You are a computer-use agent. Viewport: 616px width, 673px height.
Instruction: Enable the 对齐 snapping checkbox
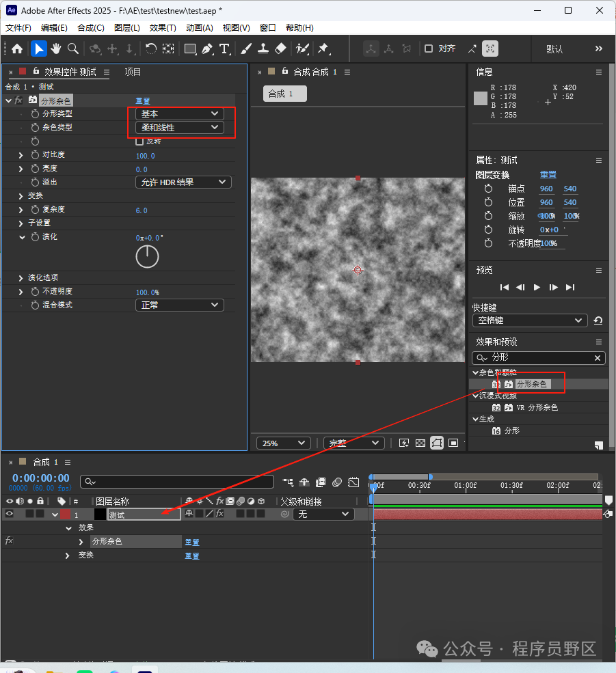tap(429, 49)
